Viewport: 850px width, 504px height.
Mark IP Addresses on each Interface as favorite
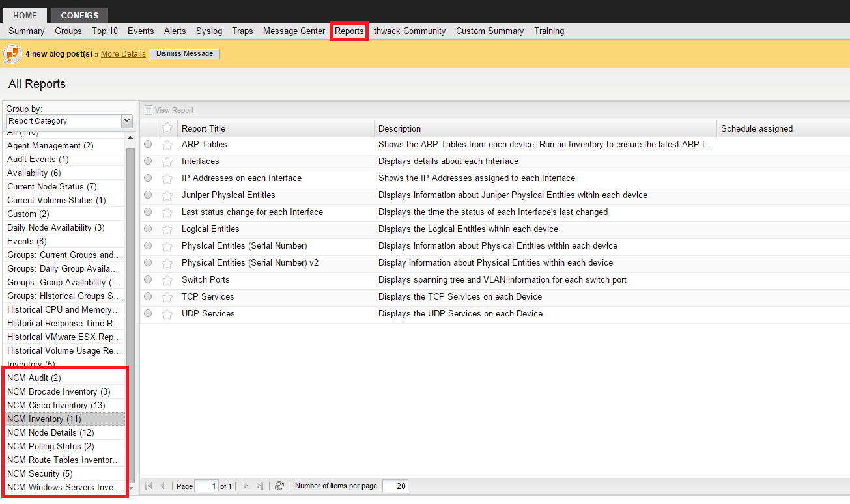tap(167, 178)
